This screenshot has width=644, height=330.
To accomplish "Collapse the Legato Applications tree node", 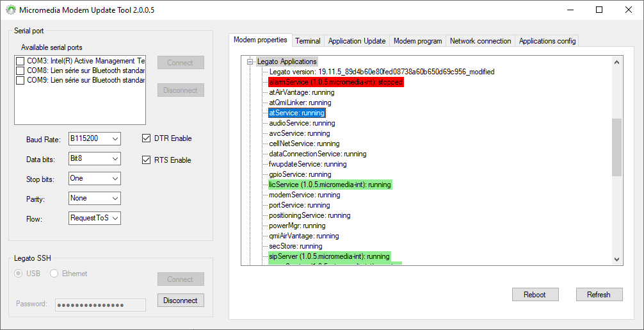I will click(x=250, y=62).
